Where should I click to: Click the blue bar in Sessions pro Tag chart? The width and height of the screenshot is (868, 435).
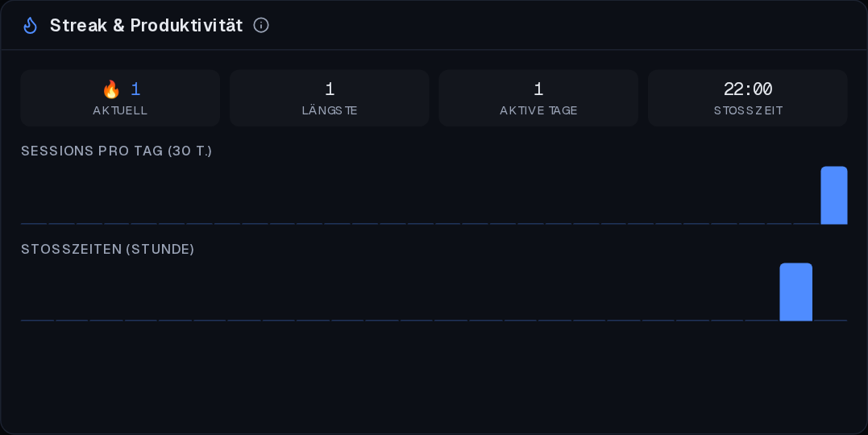point(833,196)
